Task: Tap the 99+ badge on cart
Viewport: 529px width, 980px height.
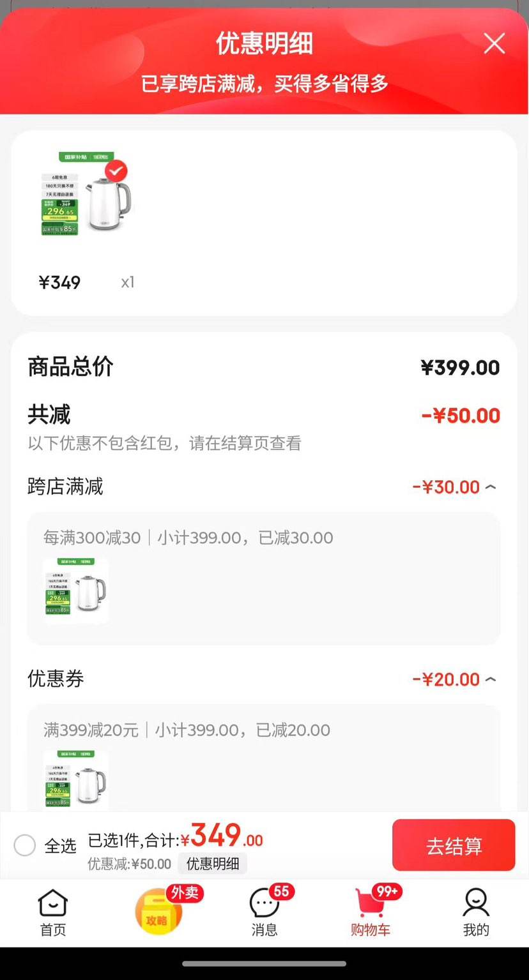Action: click(387, 891)
